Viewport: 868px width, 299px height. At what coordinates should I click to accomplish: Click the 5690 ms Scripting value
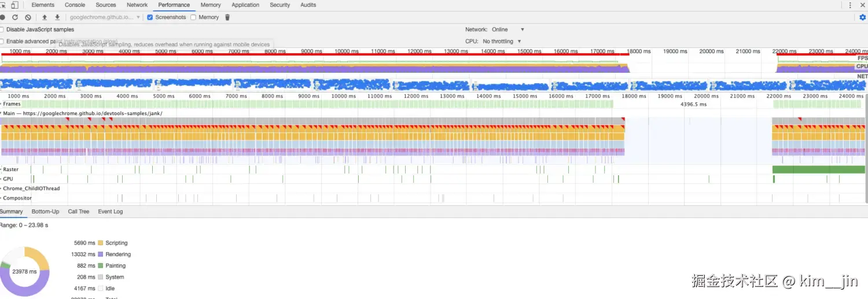pyautogui.click(x=84, y=243)
